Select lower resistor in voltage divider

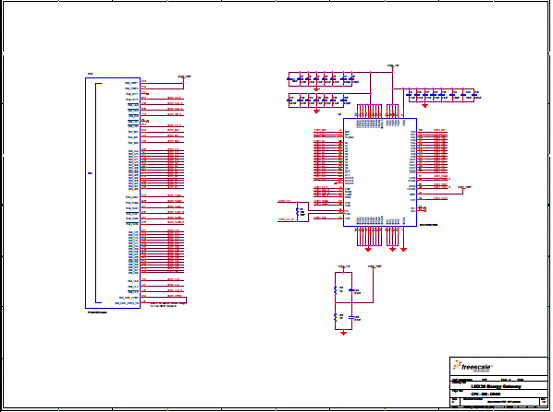[x=335, y=317]
